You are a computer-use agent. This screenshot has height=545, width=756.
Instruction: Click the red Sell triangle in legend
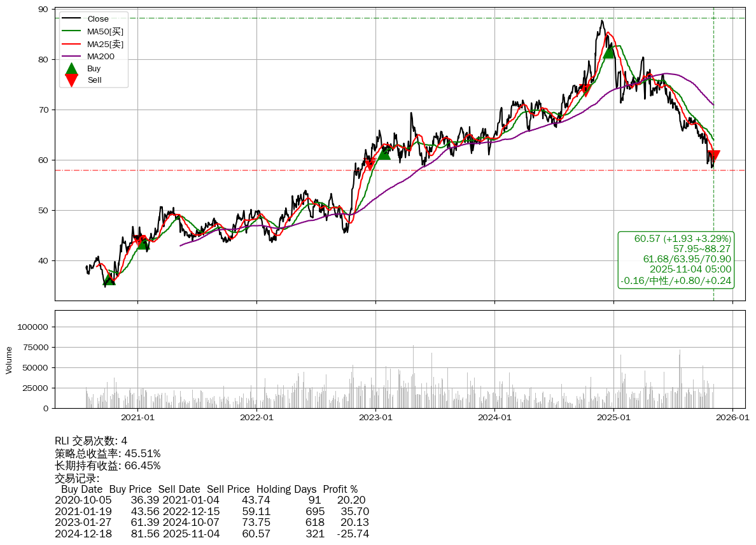coord(72,80)
